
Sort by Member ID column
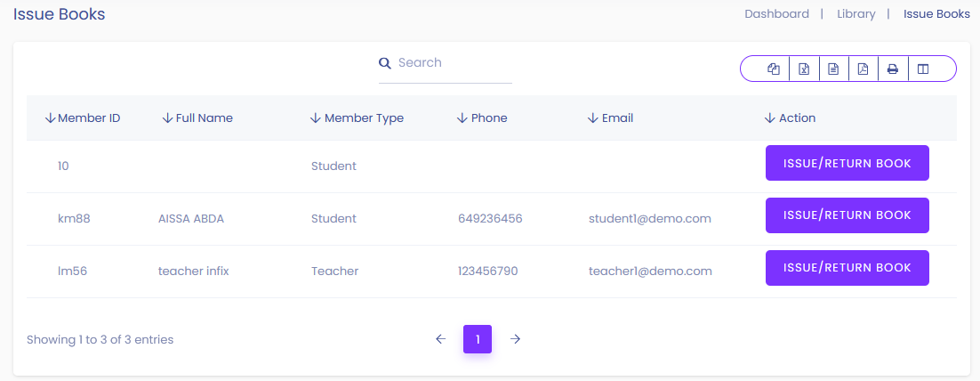tap(83, 118)
